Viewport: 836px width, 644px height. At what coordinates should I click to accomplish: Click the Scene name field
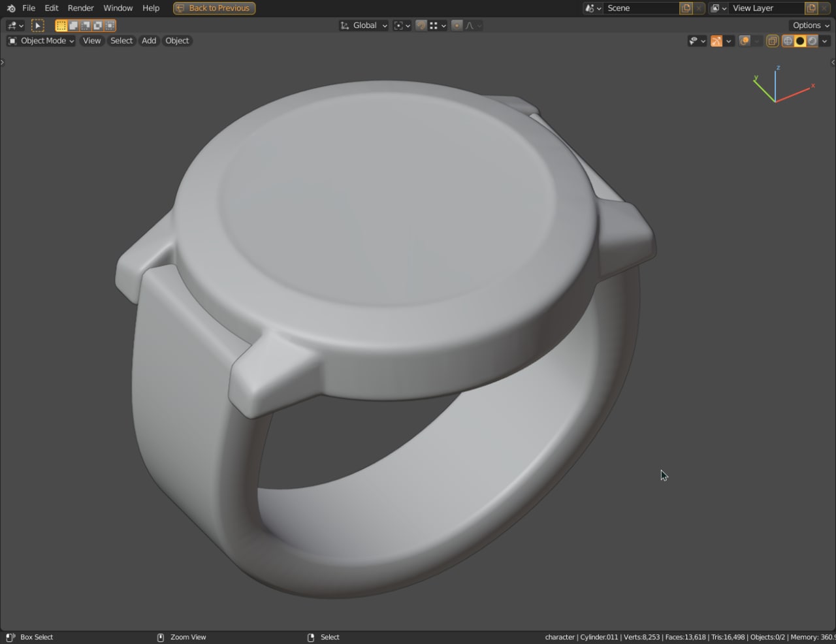(641, 8)
